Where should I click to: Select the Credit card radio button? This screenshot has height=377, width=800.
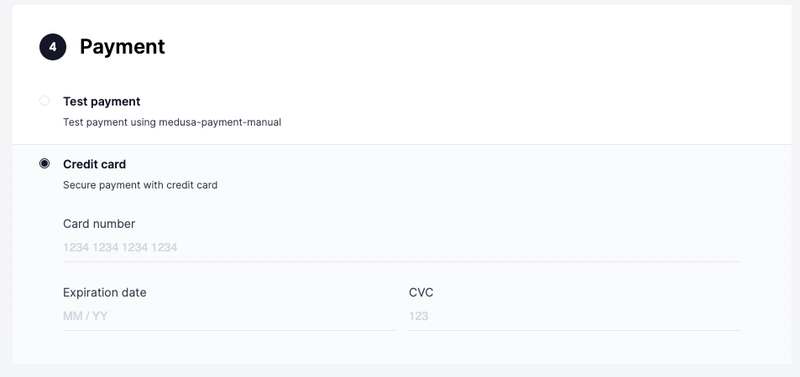[x=44, y=164]
